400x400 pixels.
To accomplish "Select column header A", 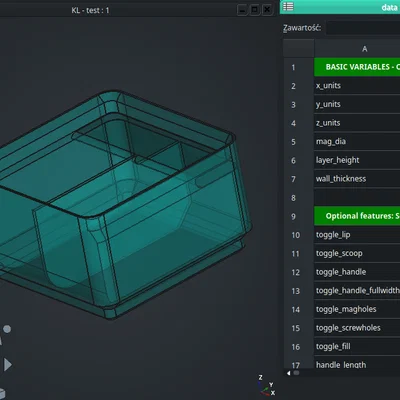I will pyautogui.click(x=357, y=49).
